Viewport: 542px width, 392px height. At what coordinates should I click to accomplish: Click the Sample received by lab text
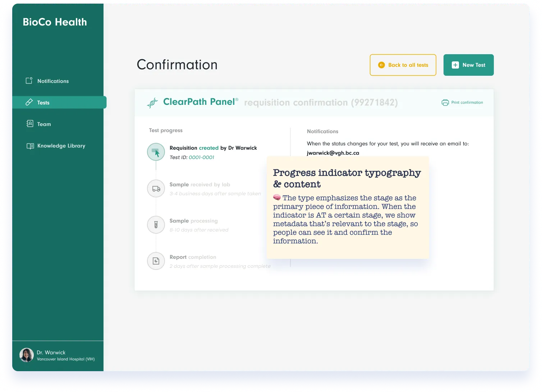tap(200, 185)
